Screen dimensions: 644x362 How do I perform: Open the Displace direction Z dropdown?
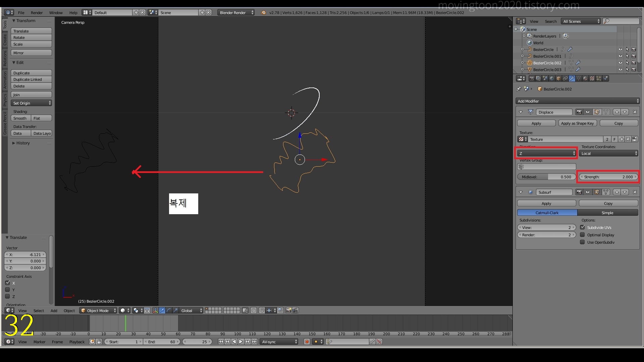pos(546,153)
